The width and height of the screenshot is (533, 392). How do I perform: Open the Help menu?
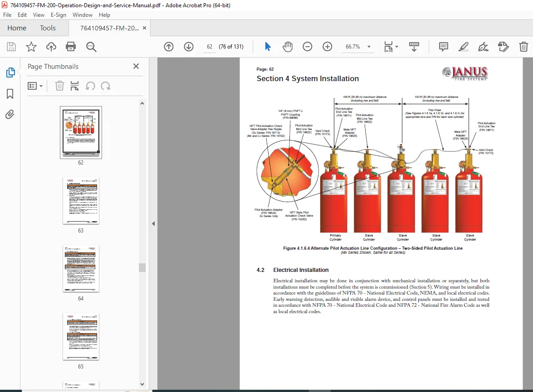104,15
